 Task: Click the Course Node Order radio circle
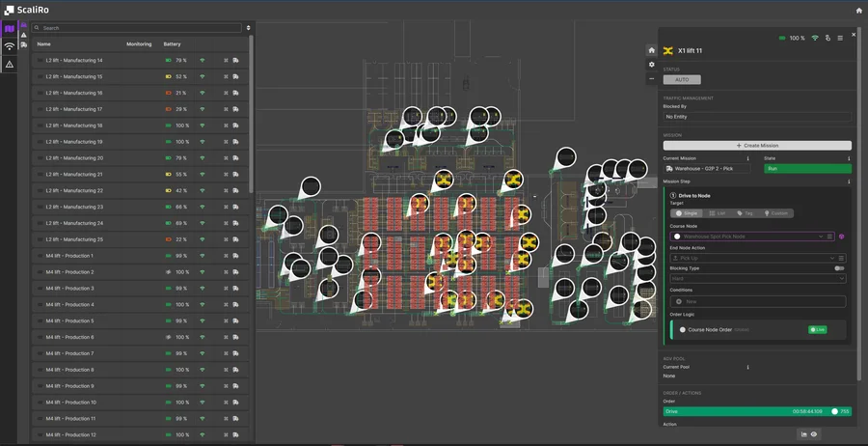[683, 329]
